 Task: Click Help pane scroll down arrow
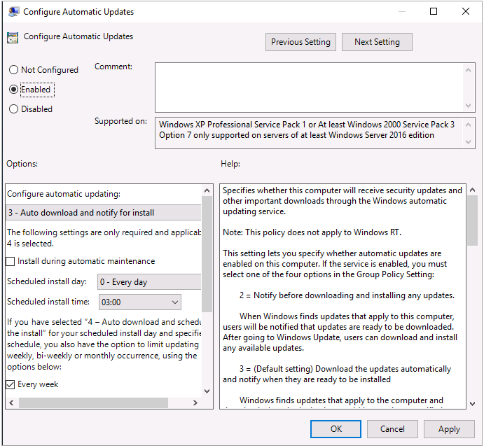tap(473, 404)
